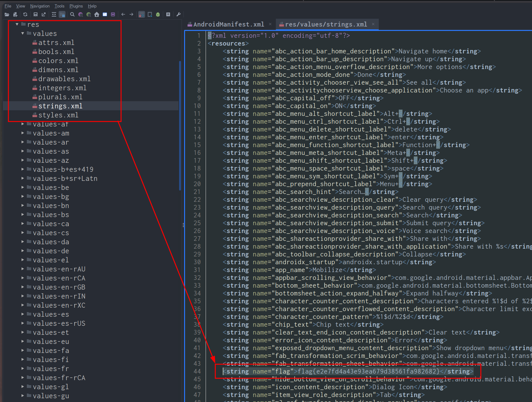Screen dimensions: 532x402
Task: Expand the values-b+es+419 folder
Action: tap(22, 169)
